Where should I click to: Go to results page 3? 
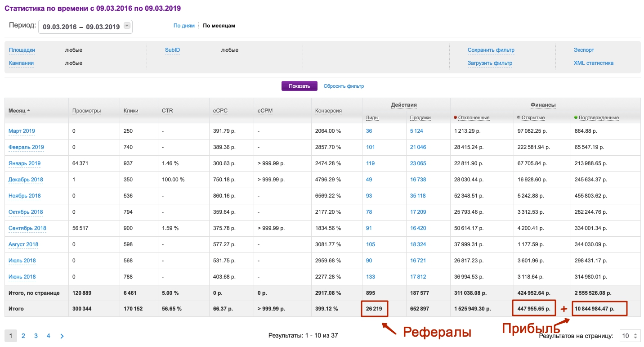(36, 336)
